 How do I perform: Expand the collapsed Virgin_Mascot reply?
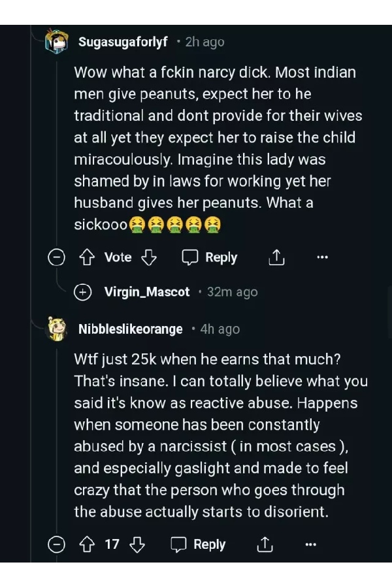pos(82,292)
